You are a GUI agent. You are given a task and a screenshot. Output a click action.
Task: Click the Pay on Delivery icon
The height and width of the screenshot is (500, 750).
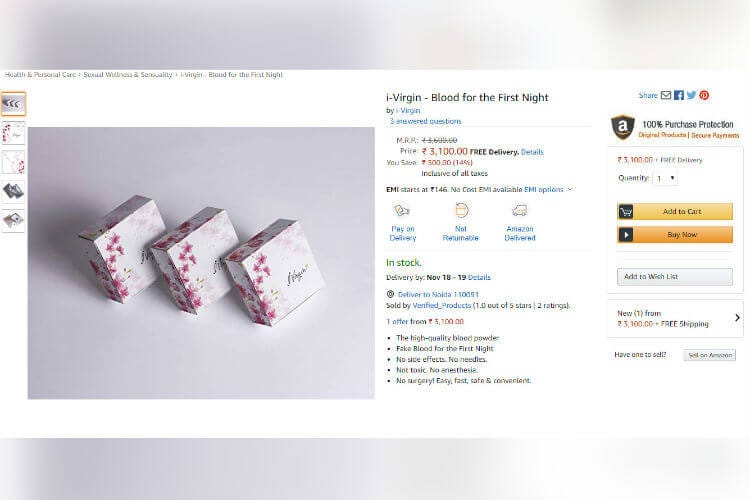click(x=402, y=210)
